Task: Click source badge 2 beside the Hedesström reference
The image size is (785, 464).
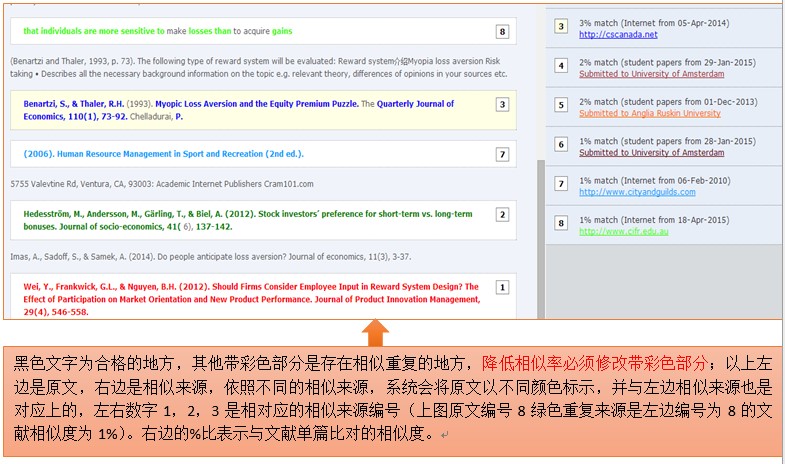Action: (502, 214)
